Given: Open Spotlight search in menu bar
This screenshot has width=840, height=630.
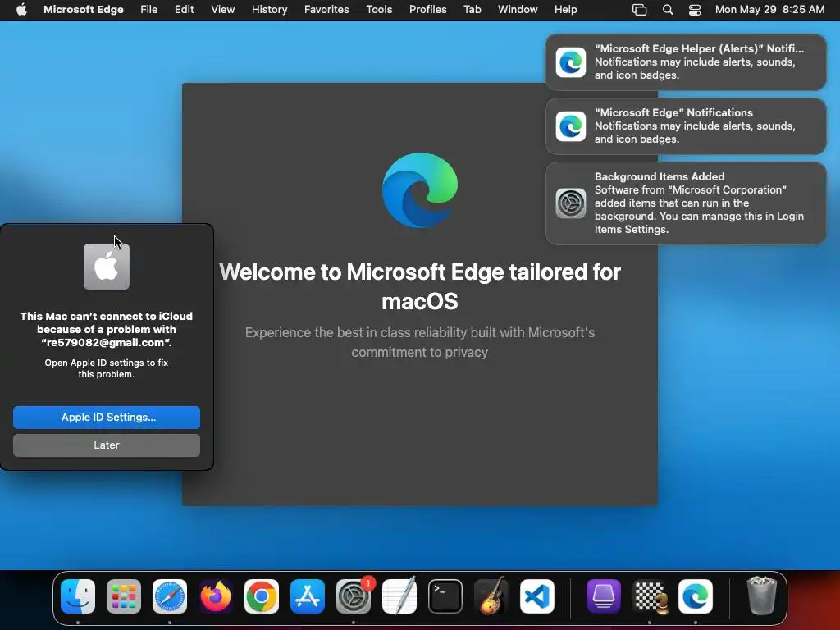Looking at the screenshot, I should coord(668,10).
